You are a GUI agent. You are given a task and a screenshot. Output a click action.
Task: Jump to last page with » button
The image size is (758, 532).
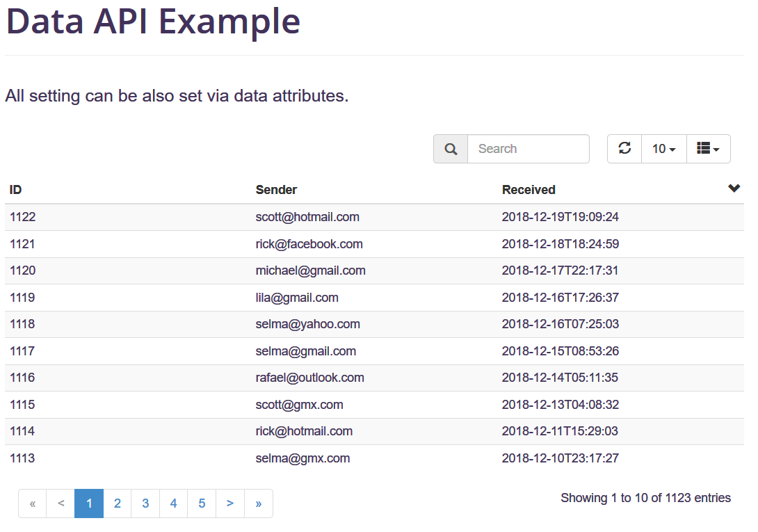(x=259, y=503)
